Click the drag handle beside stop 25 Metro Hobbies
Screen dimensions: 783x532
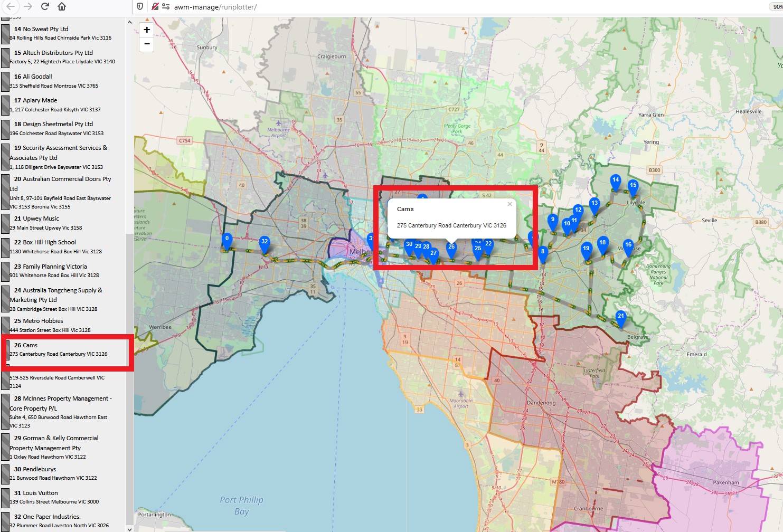click(x=5, y=325)
